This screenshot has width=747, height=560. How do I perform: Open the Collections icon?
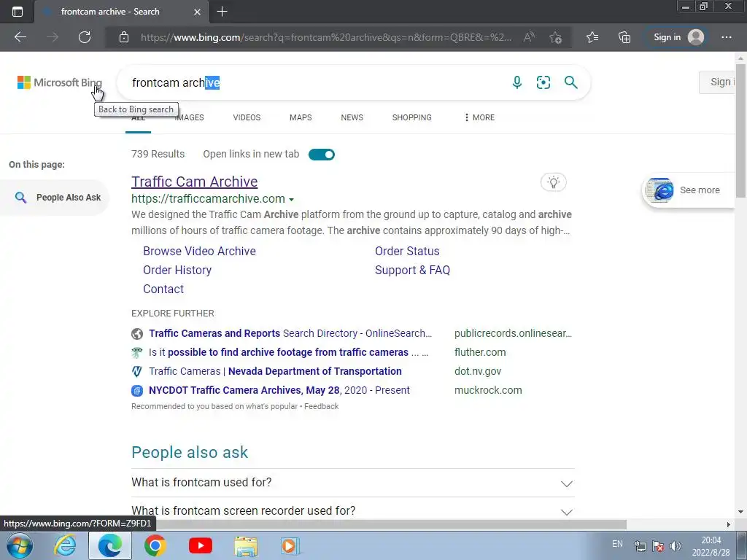pos(624,37)
